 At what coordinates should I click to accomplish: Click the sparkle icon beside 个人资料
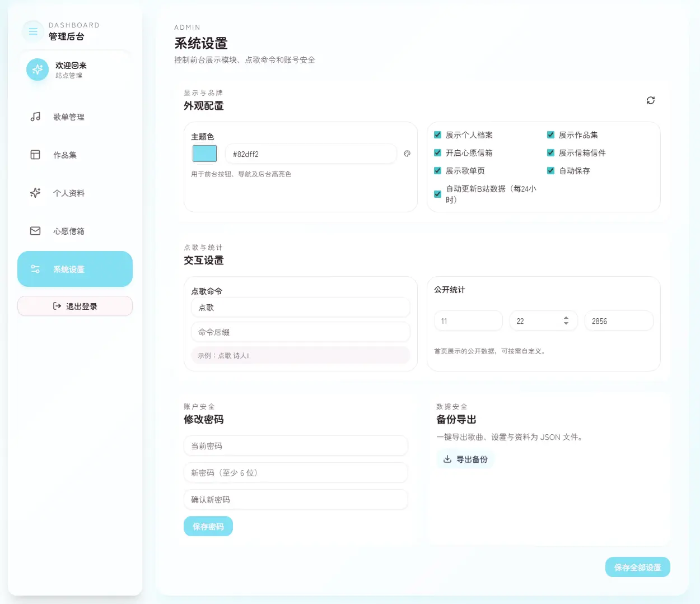tap(35, 193)
